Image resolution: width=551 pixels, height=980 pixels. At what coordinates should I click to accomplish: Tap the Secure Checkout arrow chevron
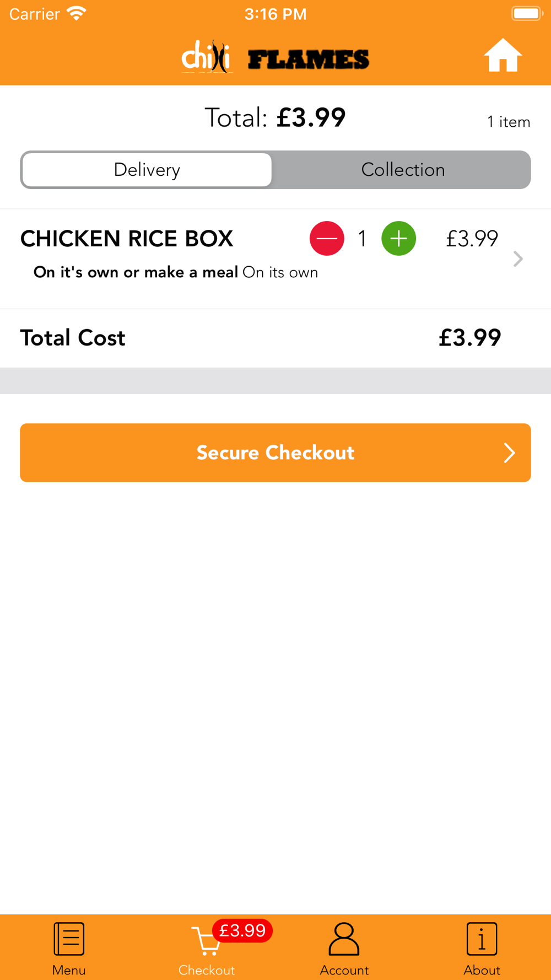[x=509, y=453]
